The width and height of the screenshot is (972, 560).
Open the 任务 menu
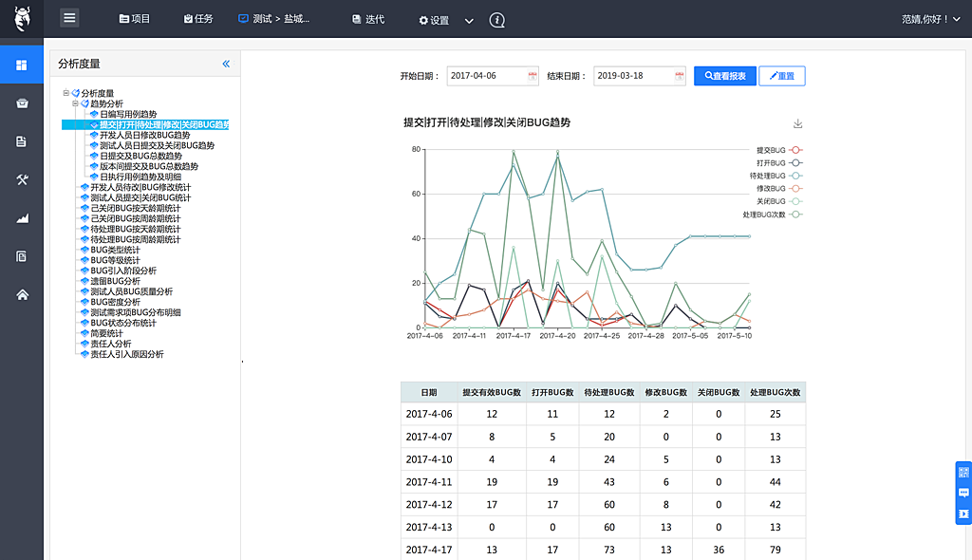[x=198, y=19]
